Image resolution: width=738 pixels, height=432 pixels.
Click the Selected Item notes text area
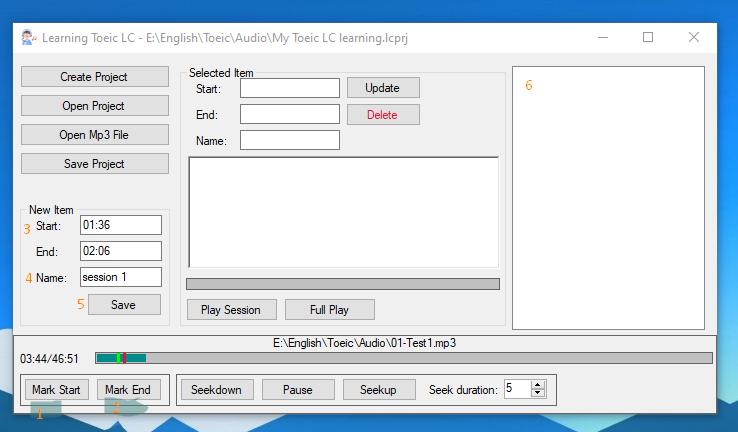click(344, 212)
